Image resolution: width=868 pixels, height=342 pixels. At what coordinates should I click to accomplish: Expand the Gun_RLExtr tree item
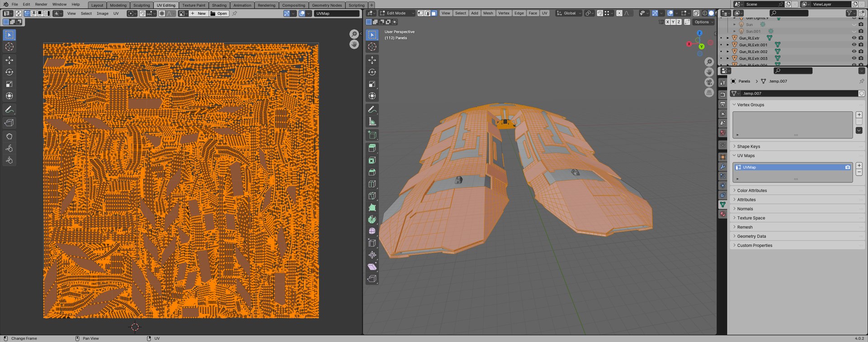pos(728,38)
